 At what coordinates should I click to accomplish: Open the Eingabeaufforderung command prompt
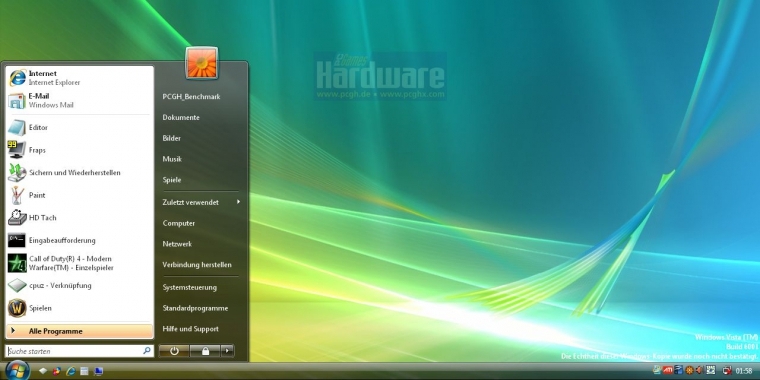tap(79, 240)
